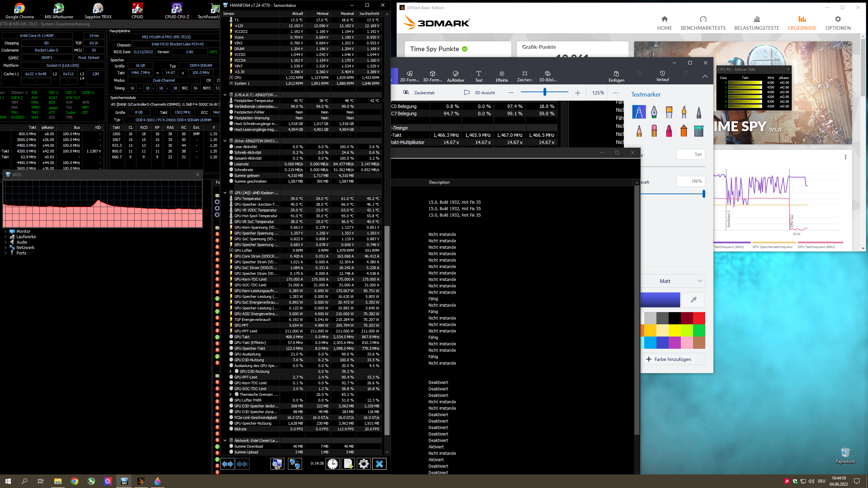The image size is (868, 488).
Task: Open the three-dot more options menu
Action: [x=616, y=93]
